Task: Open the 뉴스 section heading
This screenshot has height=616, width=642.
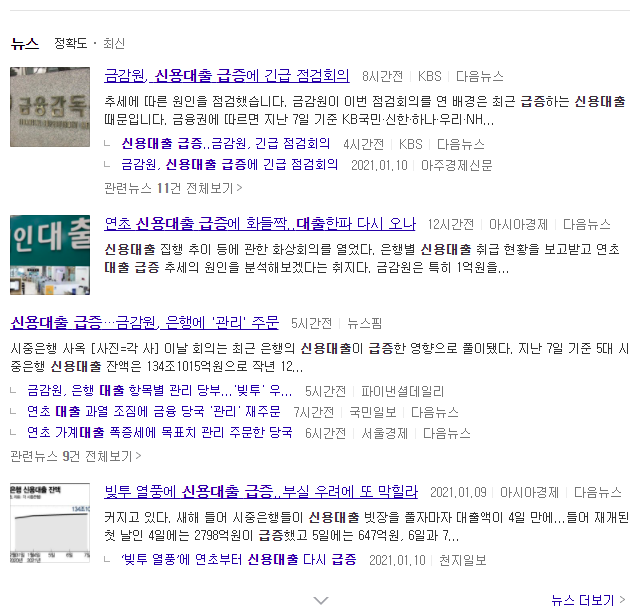Action: point(25,43)
